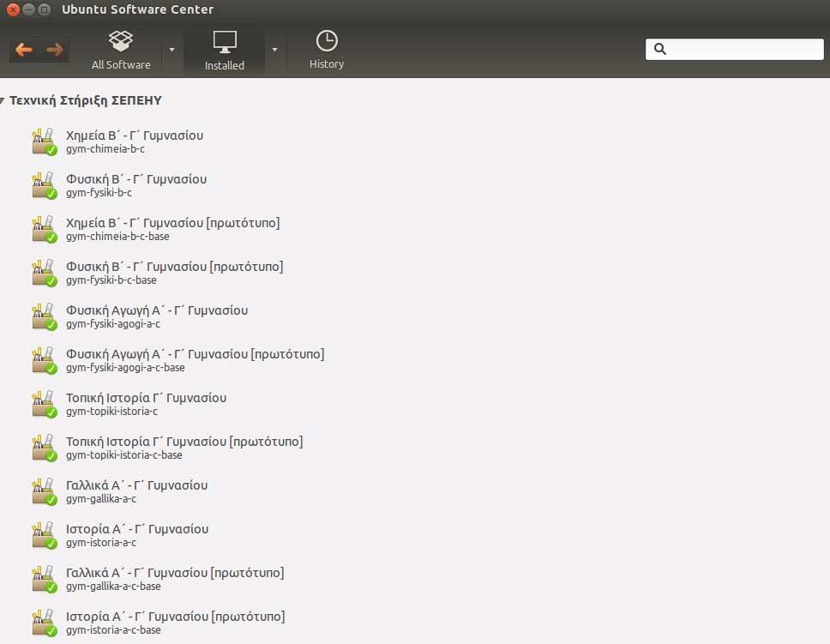Select Τοπική Ιστορία Γ΄ Γυμνασίου [πρωτότυπο]
The image size is (830, 644).
[184, 442]
